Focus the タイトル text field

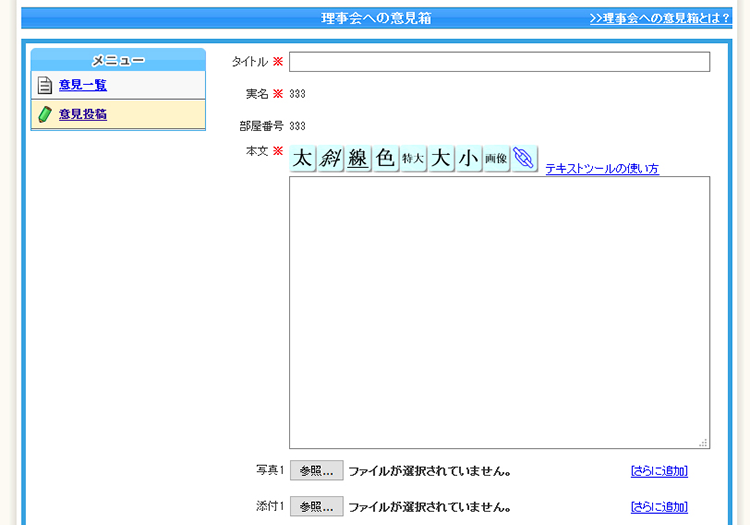[499, 62]
